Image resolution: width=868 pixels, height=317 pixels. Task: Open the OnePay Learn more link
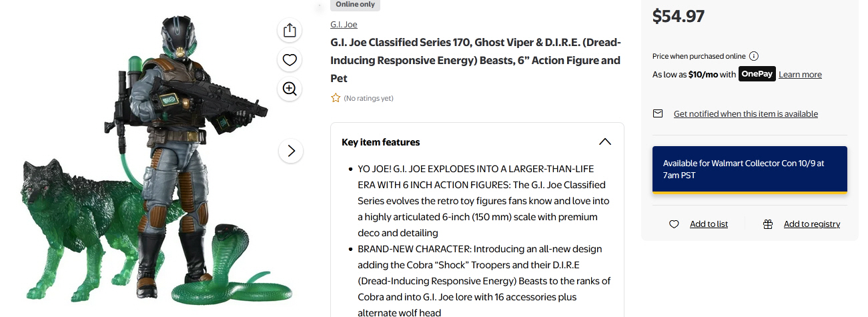[800, 75]
